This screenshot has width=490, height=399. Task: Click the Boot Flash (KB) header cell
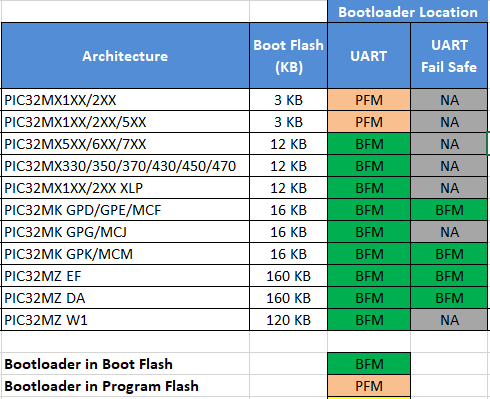288,56
